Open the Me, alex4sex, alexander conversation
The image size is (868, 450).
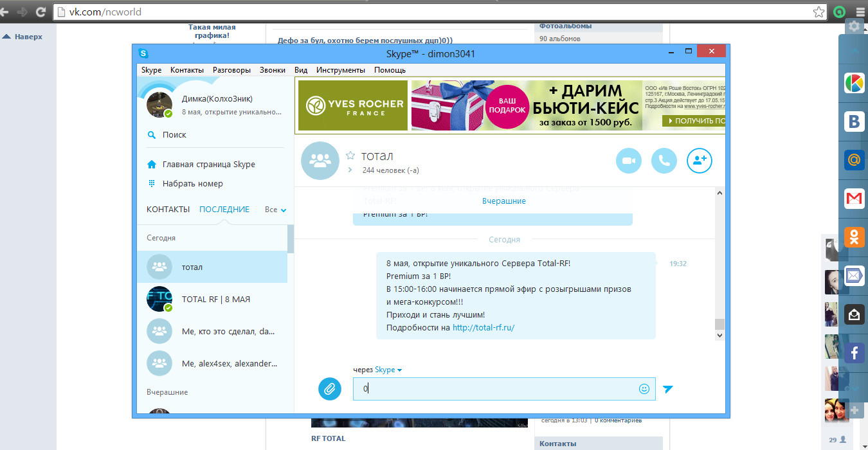click(212, 363)
